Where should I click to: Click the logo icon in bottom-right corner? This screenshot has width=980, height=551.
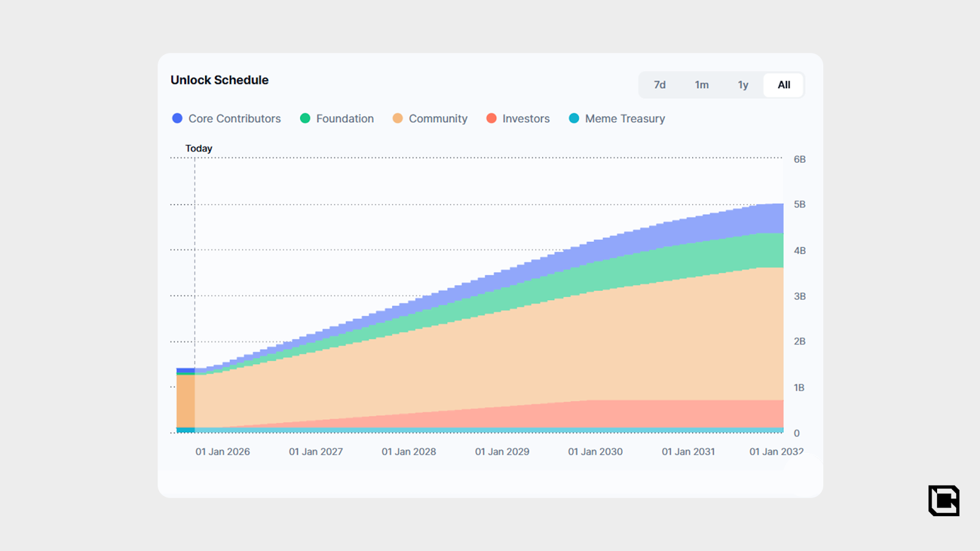click(x=943, y=500)
